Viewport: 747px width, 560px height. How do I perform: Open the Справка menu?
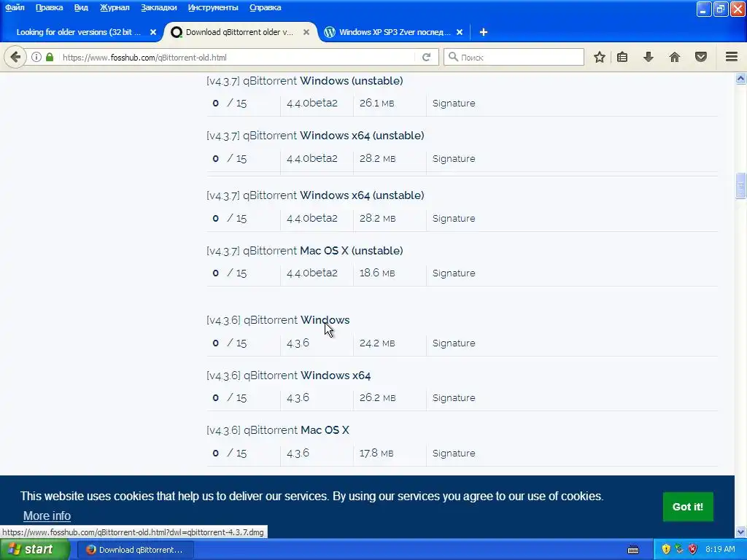(x=265, y=7)
